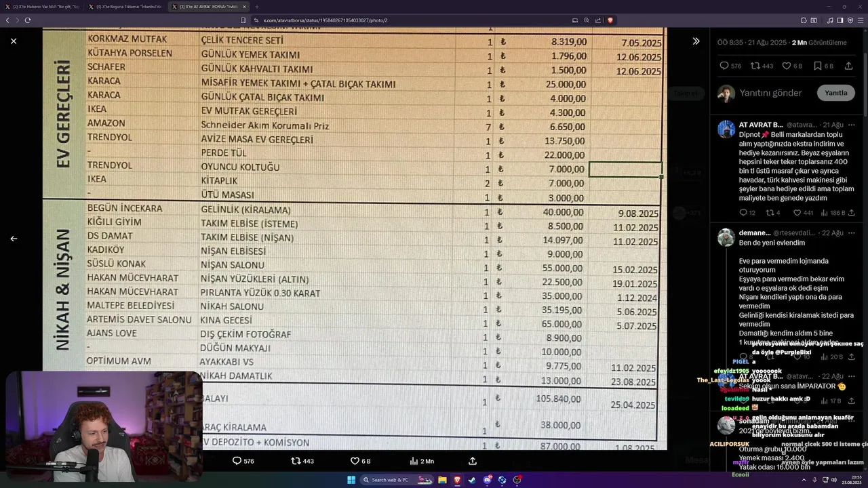The image size is (868, 488).
Task: Go back in browser history
Action: (x=7, y=20)
